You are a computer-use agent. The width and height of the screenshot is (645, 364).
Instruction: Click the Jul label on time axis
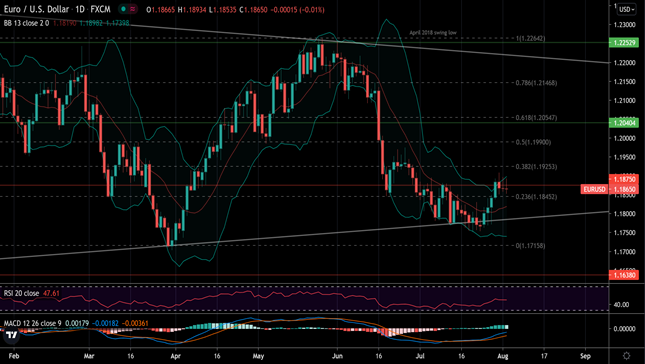[420, 356]
